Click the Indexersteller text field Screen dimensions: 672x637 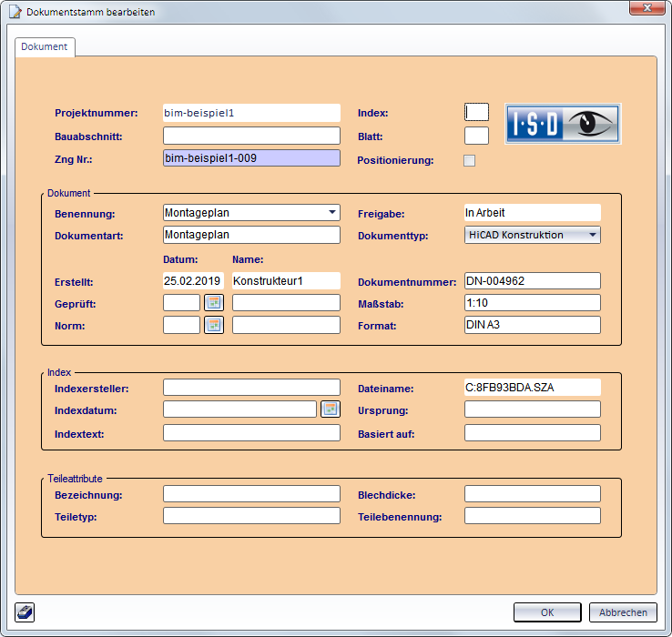click(251, 388)
